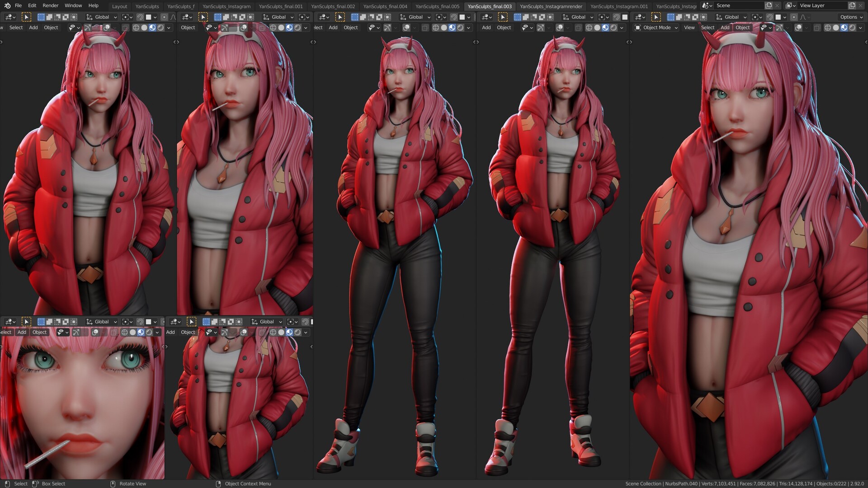Set wireframe shading in the far-left viewport
Image resolution: width=868 pixels, height=488 pixels.
[x=136, y=28]
